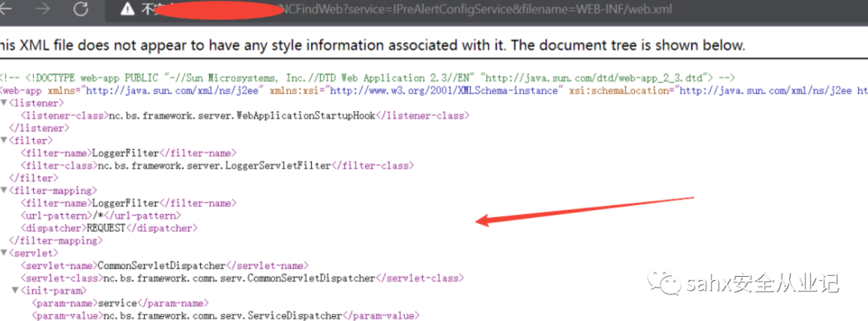
Task: Click the dispatcher REQUEST line
Action: coord(109,228)
